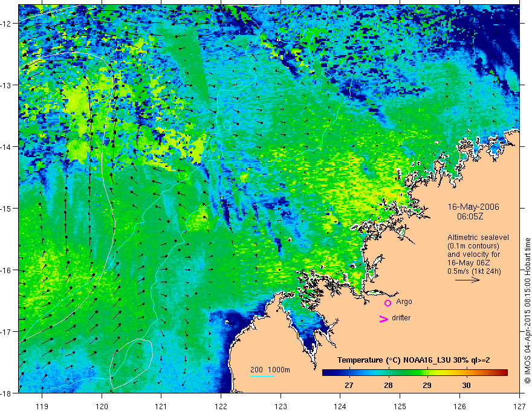Click the longitude axis label '125'
532x411 pixels.
[x=400, y=406]
